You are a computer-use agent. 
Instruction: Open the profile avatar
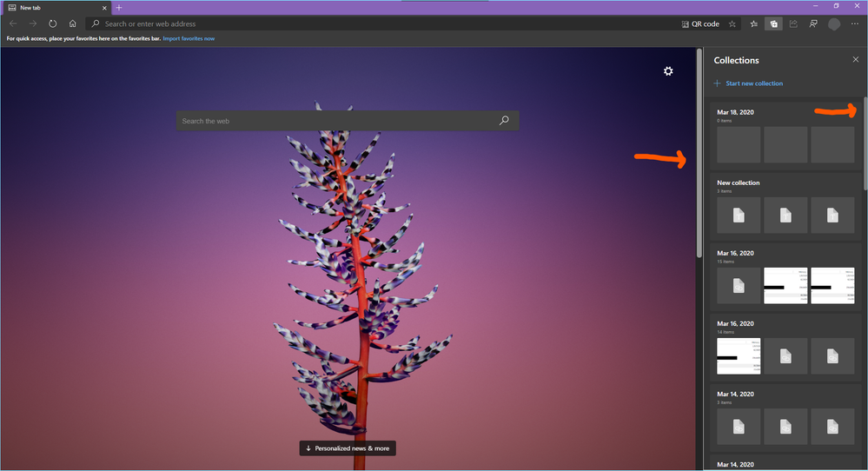(833, 23)
